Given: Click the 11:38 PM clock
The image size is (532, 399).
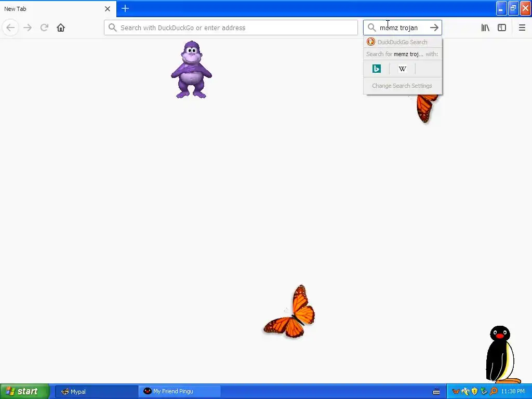Looking at the screenshot, I should [x=513, y=391].
